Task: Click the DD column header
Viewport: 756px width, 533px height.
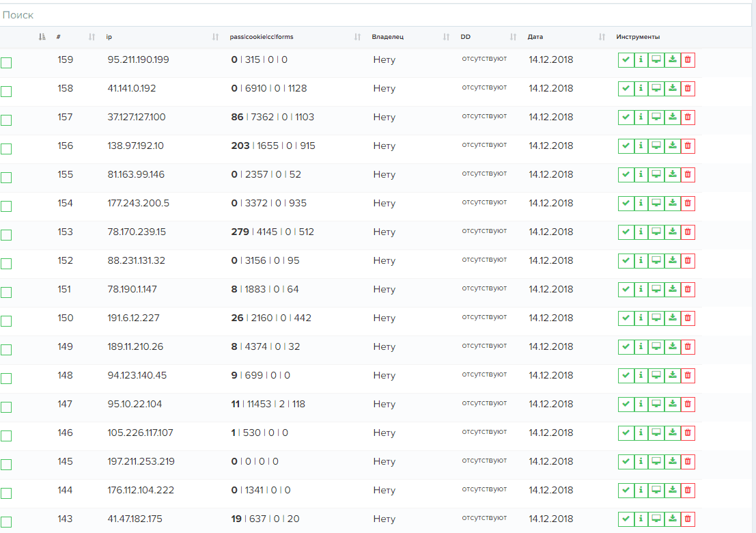Action: click(x=466, y=37)
